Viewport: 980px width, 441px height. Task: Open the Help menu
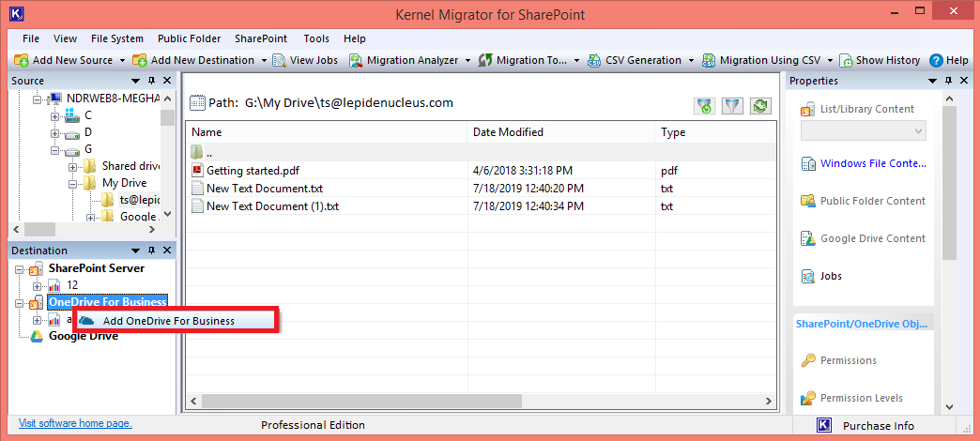point(355,38)
